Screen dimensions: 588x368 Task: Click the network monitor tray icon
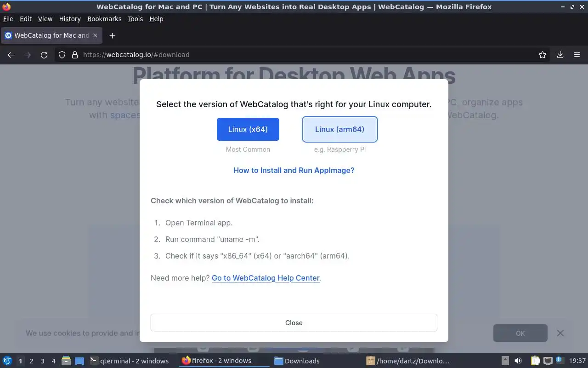pos(548,361)
